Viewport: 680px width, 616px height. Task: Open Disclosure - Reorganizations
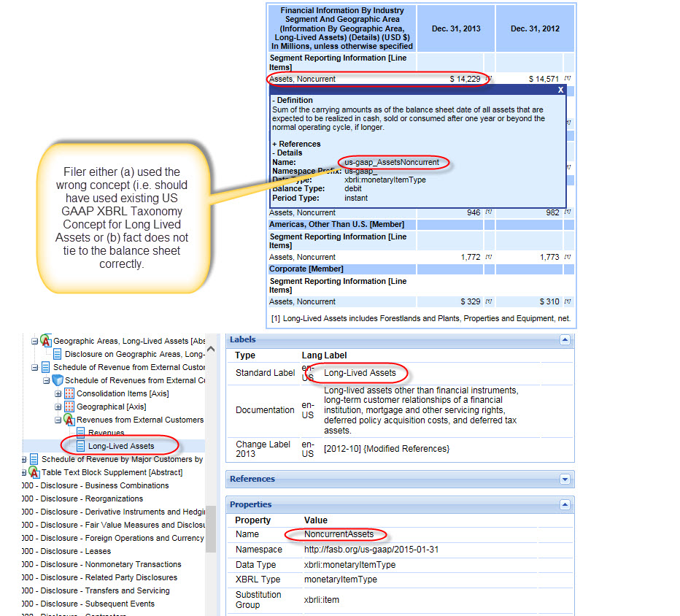[x=82, y=498]
